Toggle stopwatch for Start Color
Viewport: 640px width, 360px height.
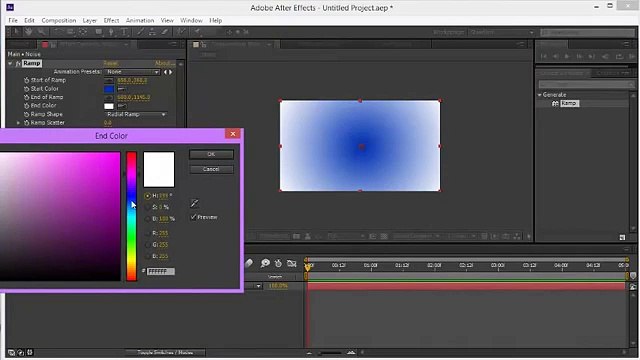point(26,89)
